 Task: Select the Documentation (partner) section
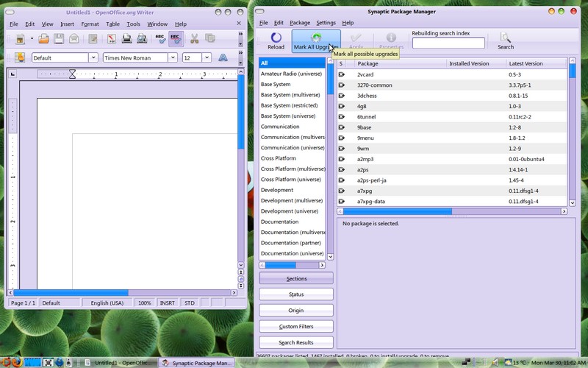click(x=292, y=243)
